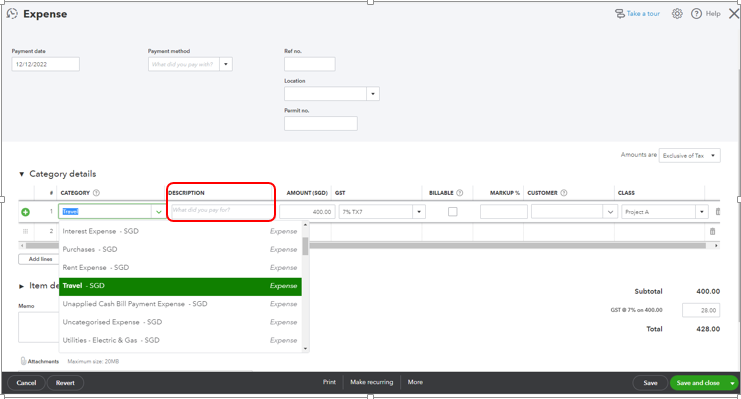Click the Permit no. input field
Screen dimensions: 741x399
click(x=320, y=123)
